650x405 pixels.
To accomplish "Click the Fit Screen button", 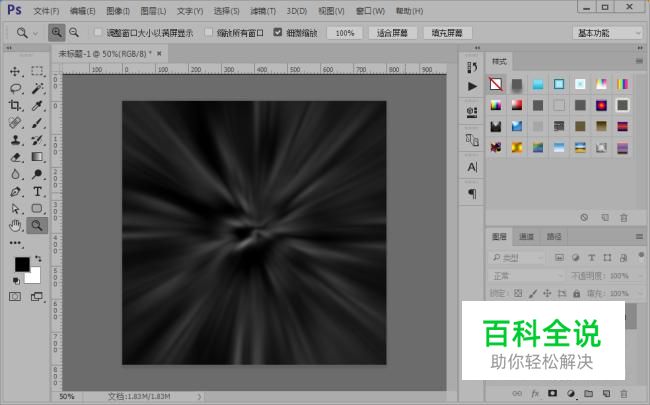I will click(x=392, y=33).
